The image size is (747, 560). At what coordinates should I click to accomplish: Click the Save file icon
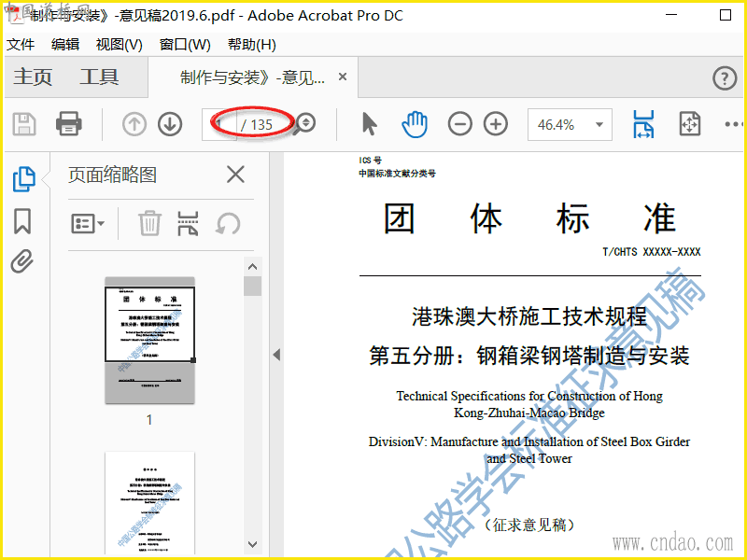coord(24,124)
